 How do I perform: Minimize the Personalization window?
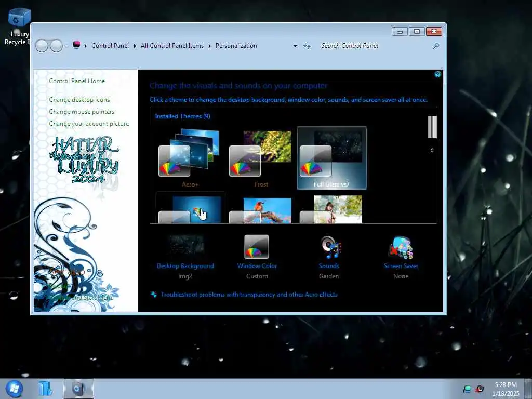coord(400,32)
